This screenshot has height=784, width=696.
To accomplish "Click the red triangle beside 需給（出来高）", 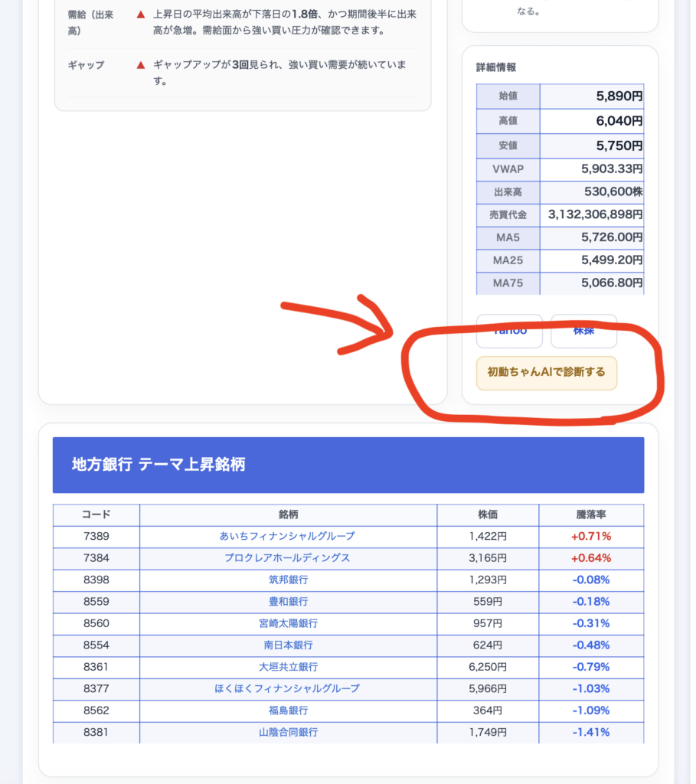I will pyautogui.click(x=140, y=15).
